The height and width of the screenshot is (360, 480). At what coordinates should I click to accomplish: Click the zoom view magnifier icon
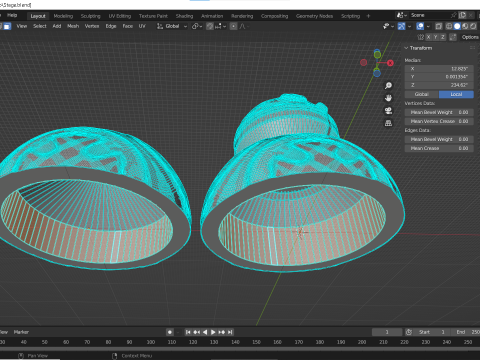(388, 86)
